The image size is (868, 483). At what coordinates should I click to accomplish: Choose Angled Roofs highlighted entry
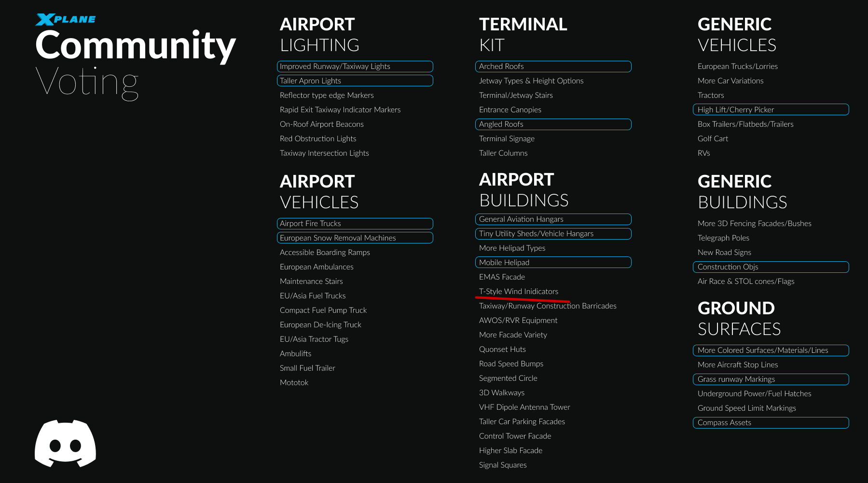[553, 124]
